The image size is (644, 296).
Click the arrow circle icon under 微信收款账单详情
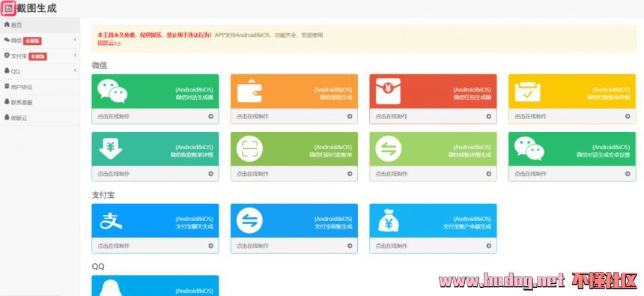pos(210,174)
